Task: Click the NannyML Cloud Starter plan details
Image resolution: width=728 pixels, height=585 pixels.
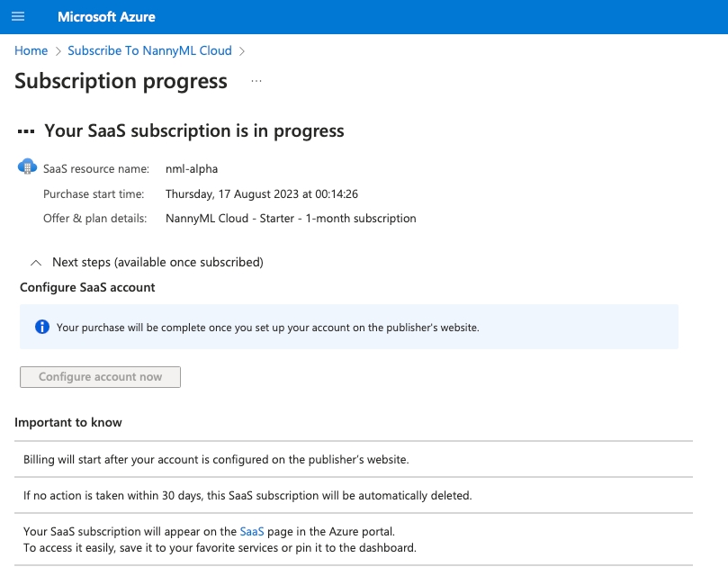Action: pyautogui.click(x=291, y=219)
